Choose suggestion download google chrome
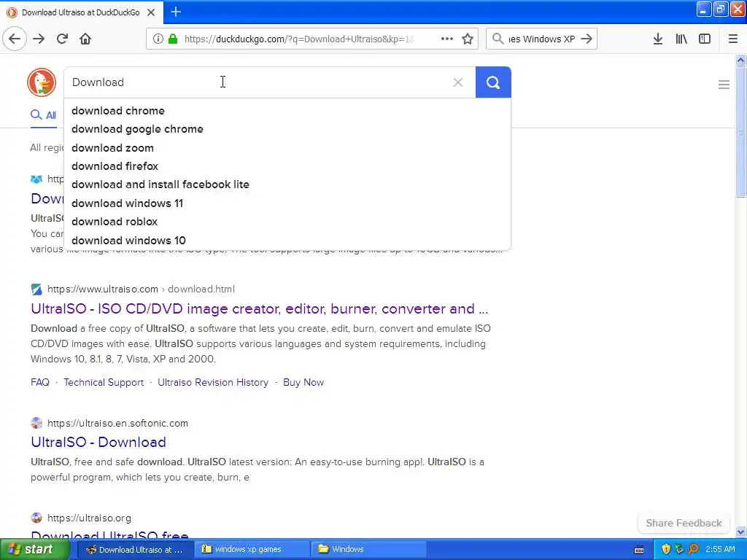 (x=287, y=129)
